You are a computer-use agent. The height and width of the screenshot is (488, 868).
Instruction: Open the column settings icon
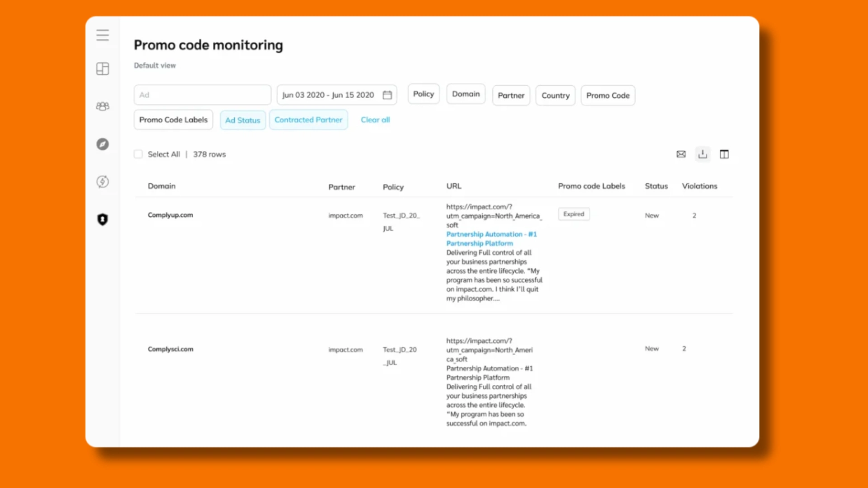coord(724,154)
